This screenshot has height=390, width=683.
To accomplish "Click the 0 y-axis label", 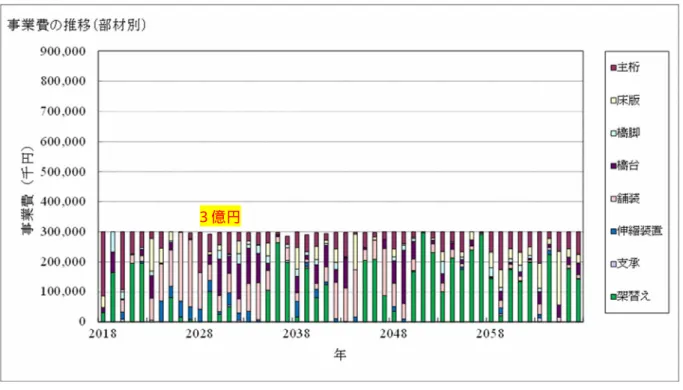I will pyautogui.click(x=82, y=322).
